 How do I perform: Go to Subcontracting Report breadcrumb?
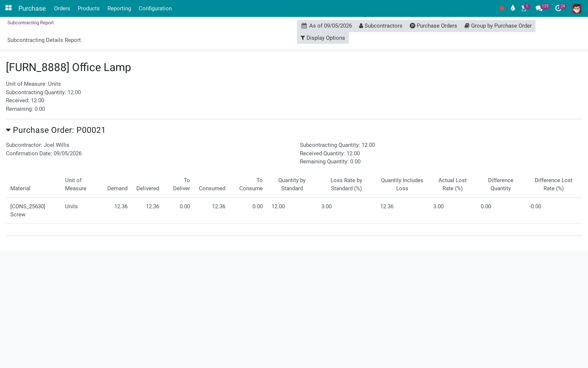[30, 23]
